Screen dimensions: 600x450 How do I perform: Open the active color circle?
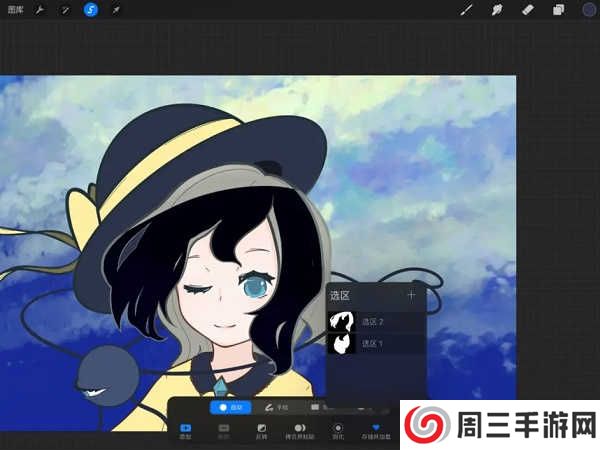click(x=589, y=10)
